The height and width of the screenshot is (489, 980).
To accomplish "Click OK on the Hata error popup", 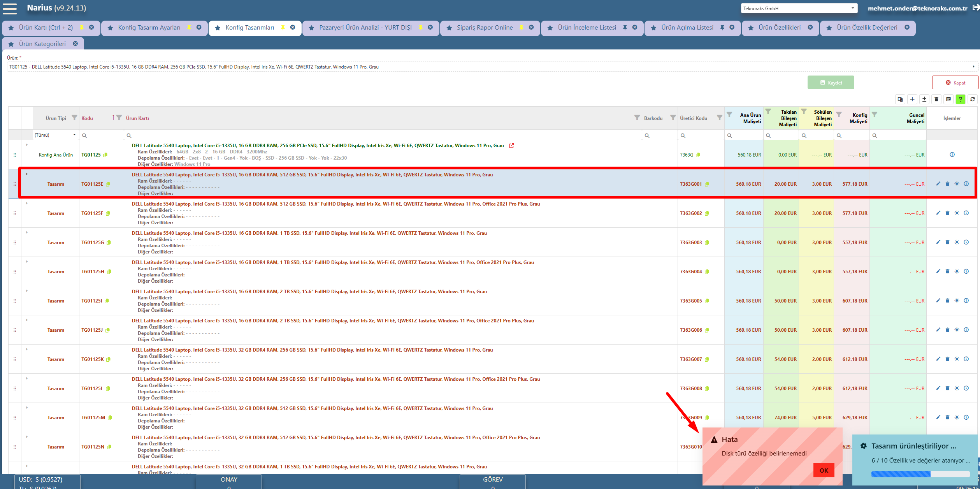I will click(824, 470).
